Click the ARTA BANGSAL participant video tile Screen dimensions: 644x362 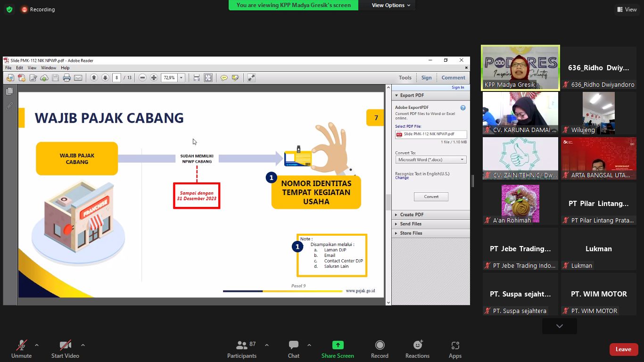point(598,158)
